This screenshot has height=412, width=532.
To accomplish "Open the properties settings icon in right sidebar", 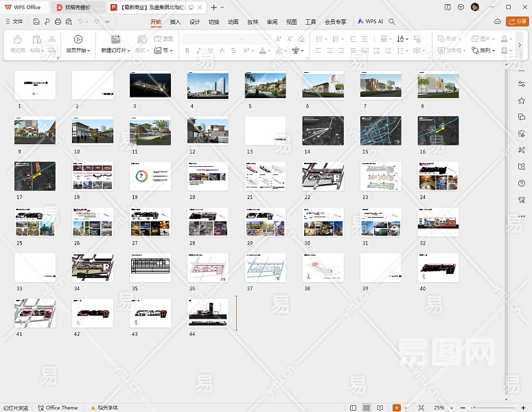I will pos(522,83).
